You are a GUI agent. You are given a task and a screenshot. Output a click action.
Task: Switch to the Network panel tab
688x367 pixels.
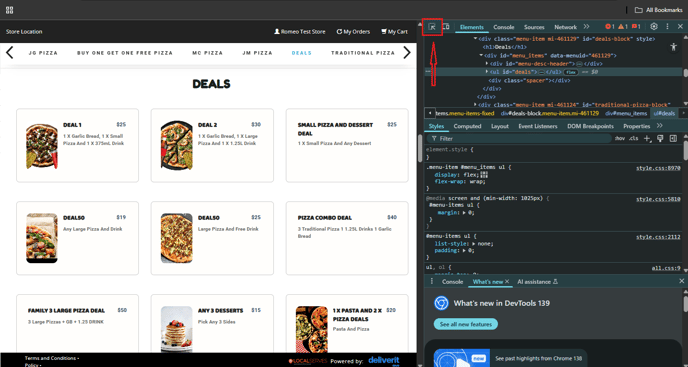[565, 27]
